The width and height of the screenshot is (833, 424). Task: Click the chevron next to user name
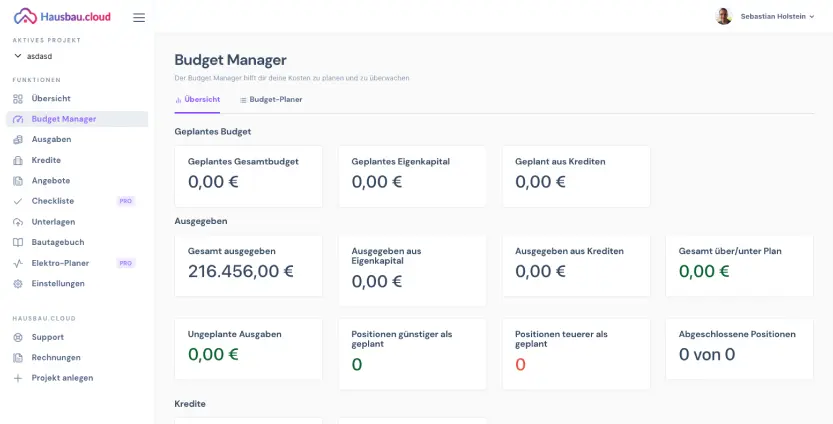pos(812,17)
